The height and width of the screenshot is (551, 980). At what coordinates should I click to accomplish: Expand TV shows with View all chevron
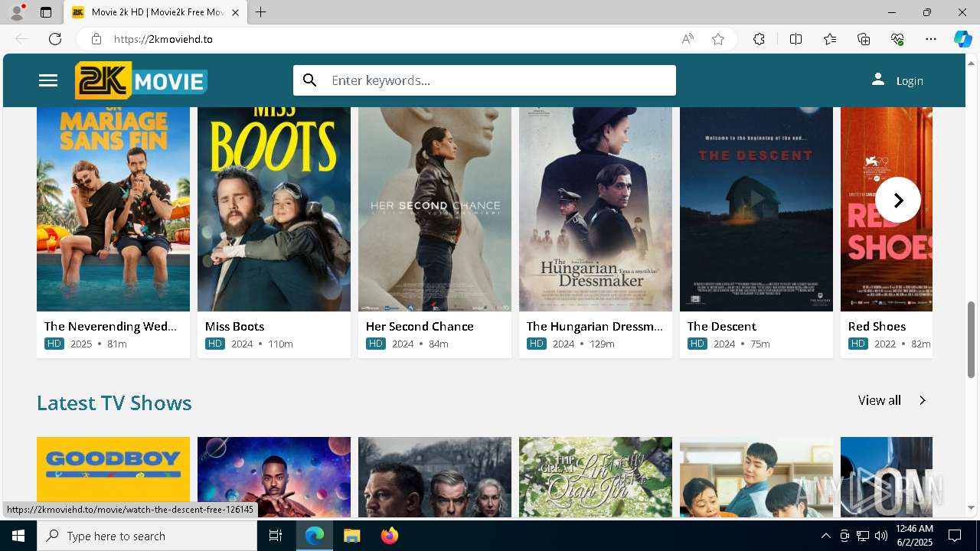tap(923, 400)
